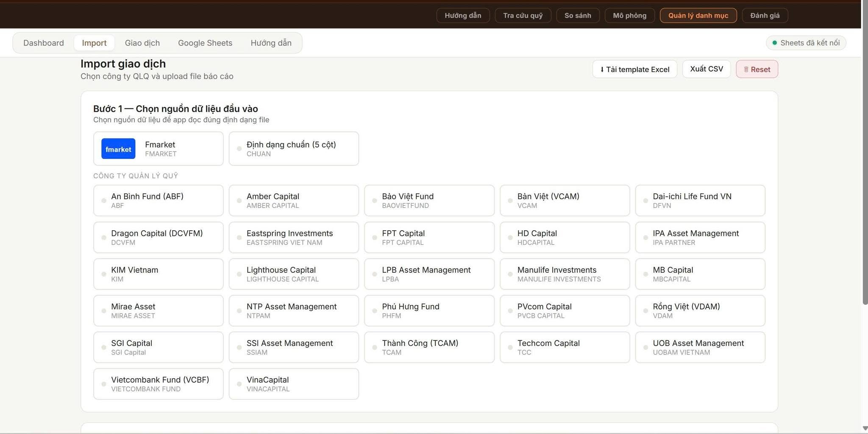Click the Xuất CSV button
Image resolution: width=868 pixels, height=434 pixels.
[707, 69]
